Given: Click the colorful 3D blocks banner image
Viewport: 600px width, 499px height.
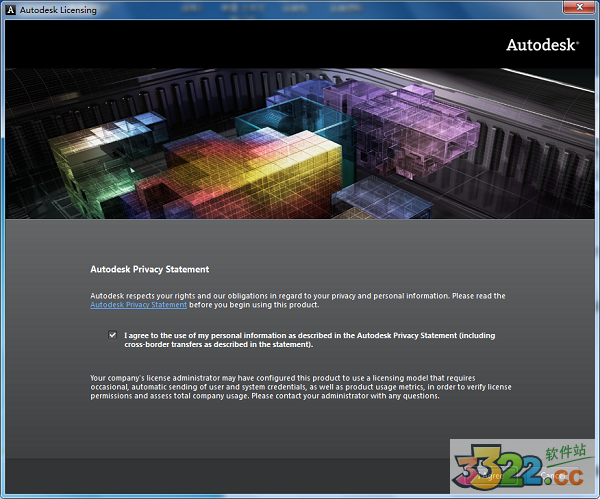Looking at the screenshot, I should point(300,144).
